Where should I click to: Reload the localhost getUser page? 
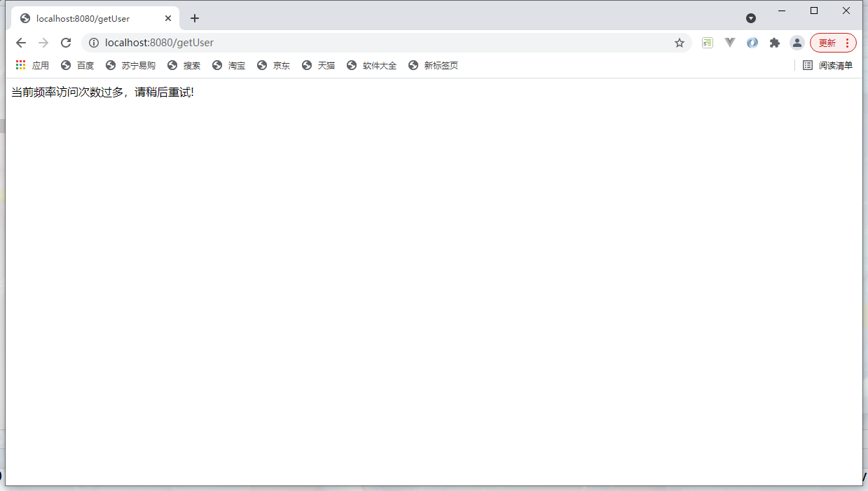[66, 43]
